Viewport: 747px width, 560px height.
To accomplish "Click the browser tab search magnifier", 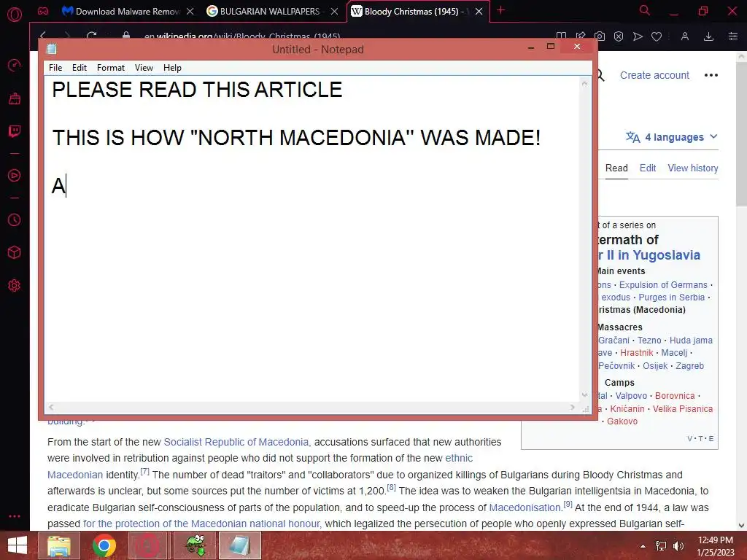I will [x=645, y=10].
